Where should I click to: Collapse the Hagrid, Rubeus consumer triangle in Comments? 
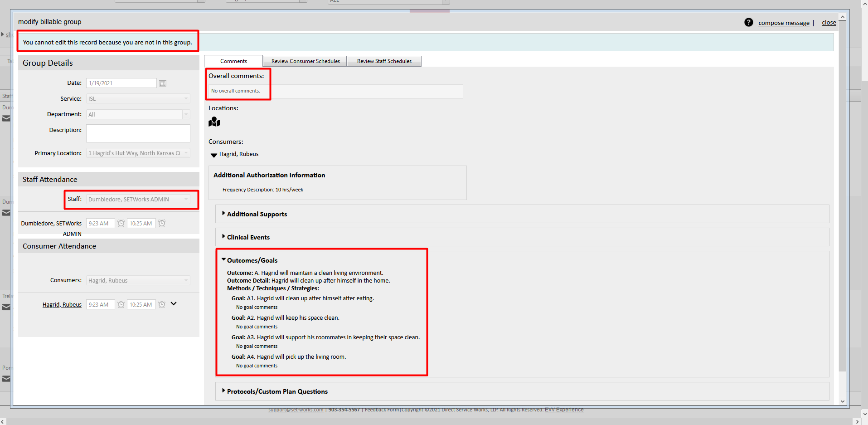214,155
